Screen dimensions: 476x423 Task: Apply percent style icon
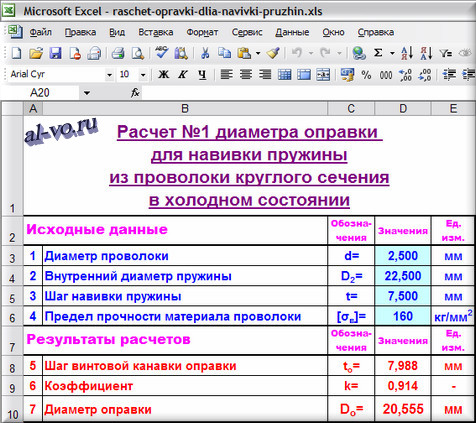click(x=366, y=75)
